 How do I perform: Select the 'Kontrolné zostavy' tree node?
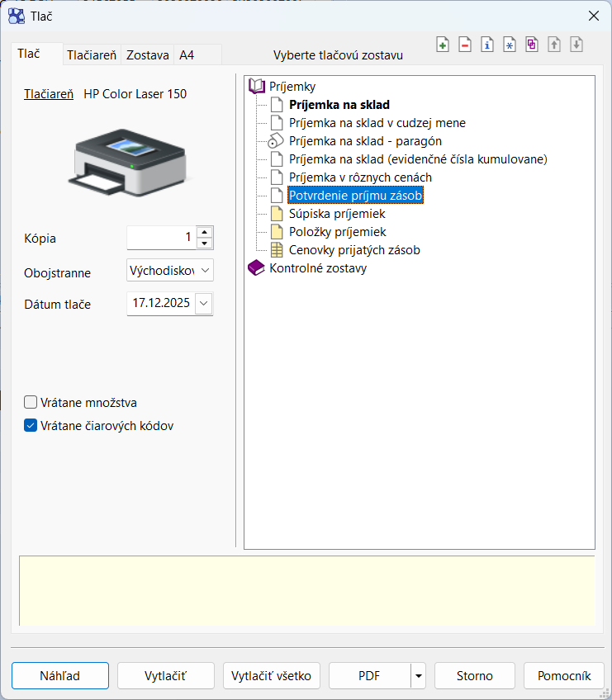(x=318, y=268)
